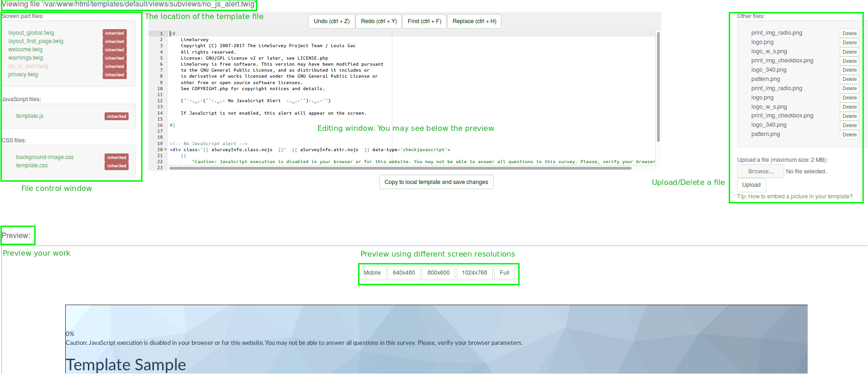Switch preview to Mobile resolution
The image size is (868, 374).
click(x=372, y=273)
